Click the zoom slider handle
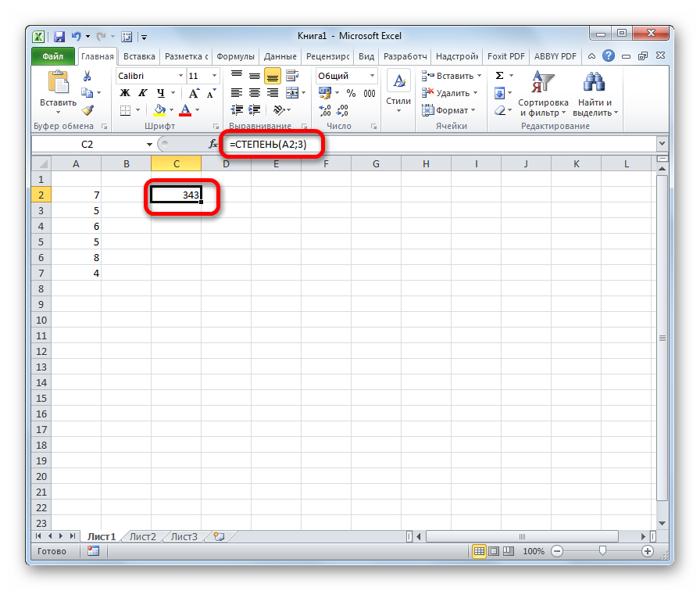Image resolution: width=700 pixels, height=591 pixels. pyautogui.click(x=602, y=551)
